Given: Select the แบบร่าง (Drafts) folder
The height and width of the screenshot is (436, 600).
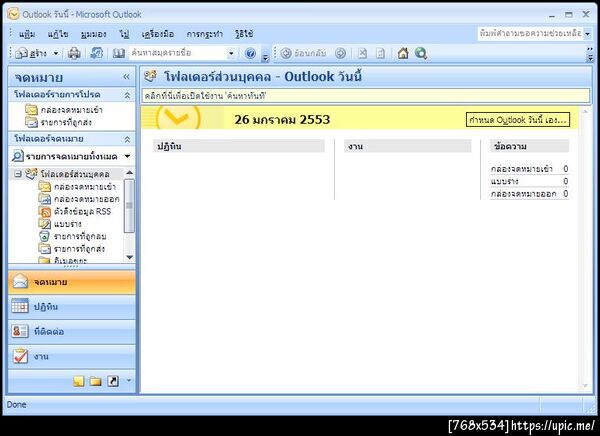Looking at the screenshot, I should [x=60, y=224].
